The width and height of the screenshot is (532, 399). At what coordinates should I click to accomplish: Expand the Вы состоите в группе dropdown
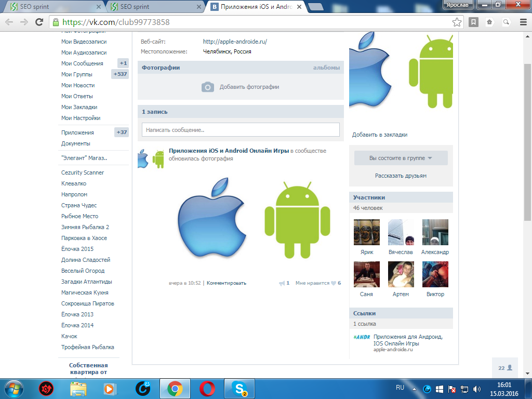tap(401, 158)
